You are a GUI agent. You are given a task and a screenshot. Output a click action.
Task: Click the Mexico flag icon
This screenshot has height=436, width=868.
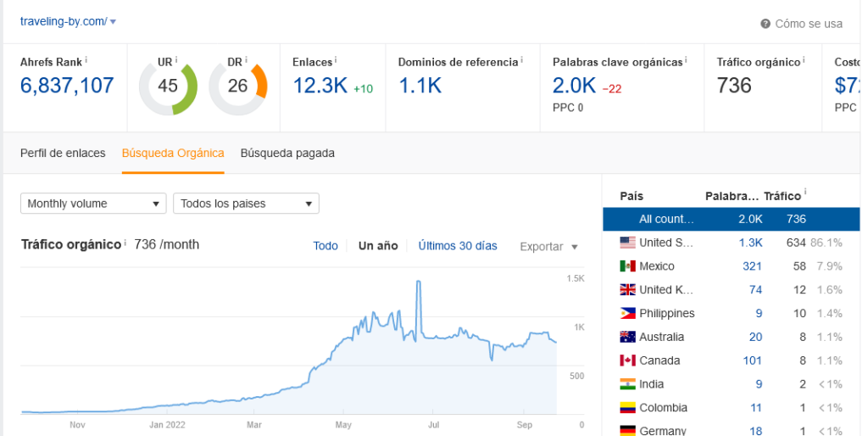click(x=627, y=266)
